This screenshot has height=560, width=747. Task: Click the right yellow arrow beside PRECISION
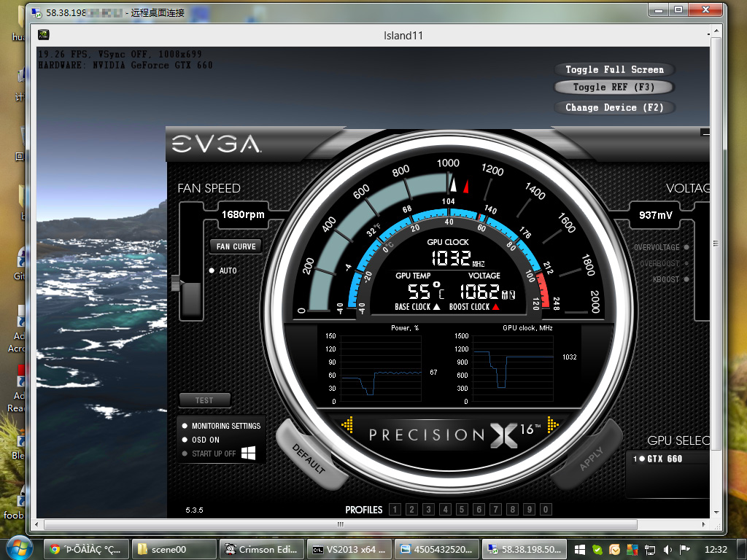(x=553, y=424)
